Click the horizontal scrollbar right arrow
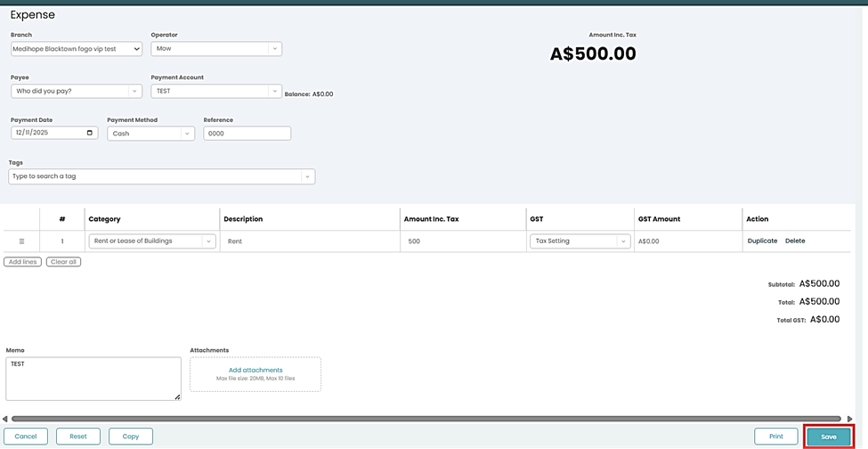 click(x=849, y=419)
